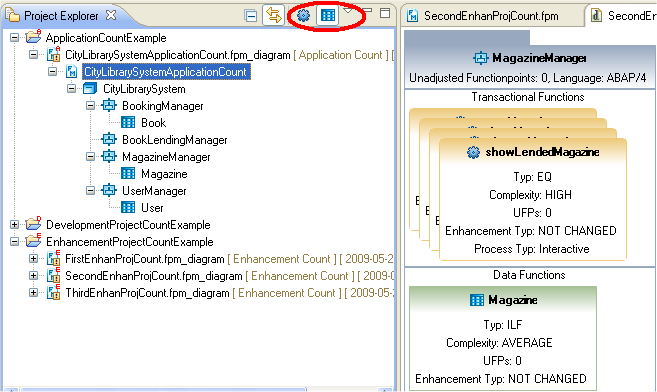This screenshot has width=657, height=392.
Task: Select the DevelopmentProjectCountExample tree item
Action: (x=128, y=225)
